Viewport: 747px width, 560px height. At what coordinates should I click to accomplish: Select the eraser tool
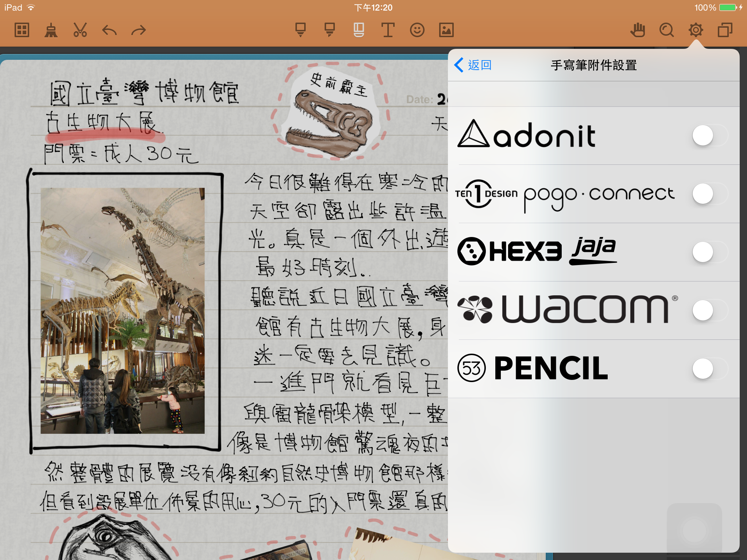tap(359, 30)
